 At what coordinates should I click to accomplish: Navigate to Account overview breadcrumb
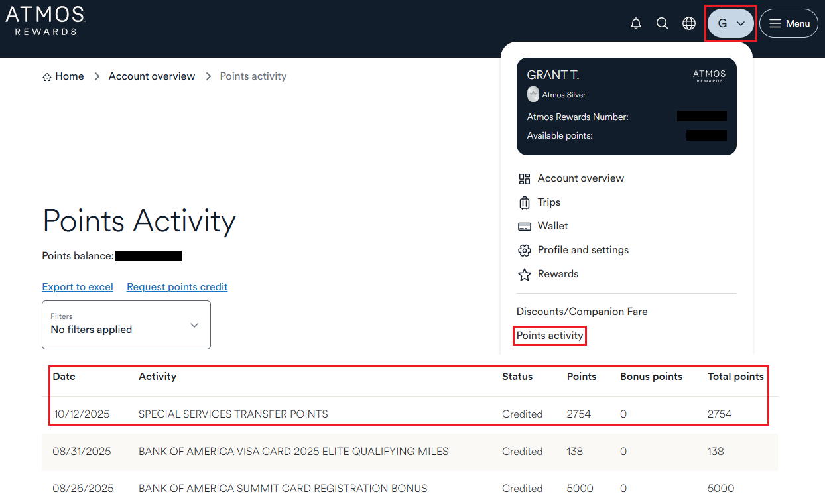click(152, 76)
